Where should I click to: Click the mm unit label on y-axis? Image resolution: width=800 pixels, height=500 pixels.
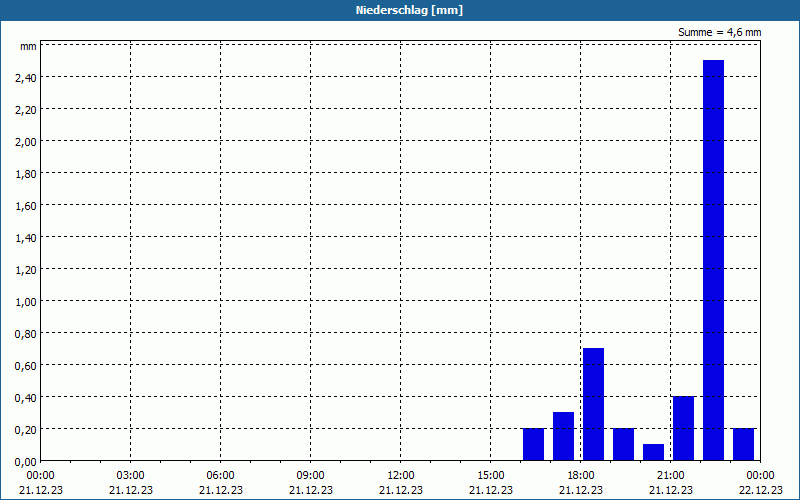point(28,46)
